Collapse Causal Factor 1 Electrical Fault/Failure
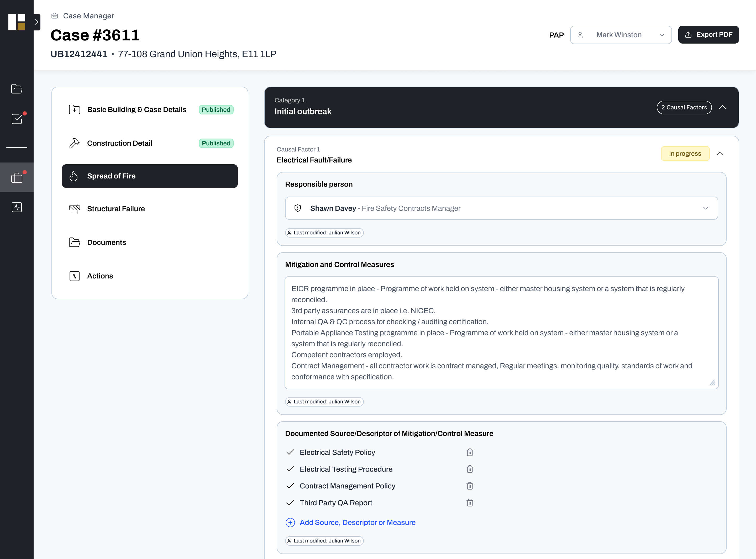 coord(720,154)
